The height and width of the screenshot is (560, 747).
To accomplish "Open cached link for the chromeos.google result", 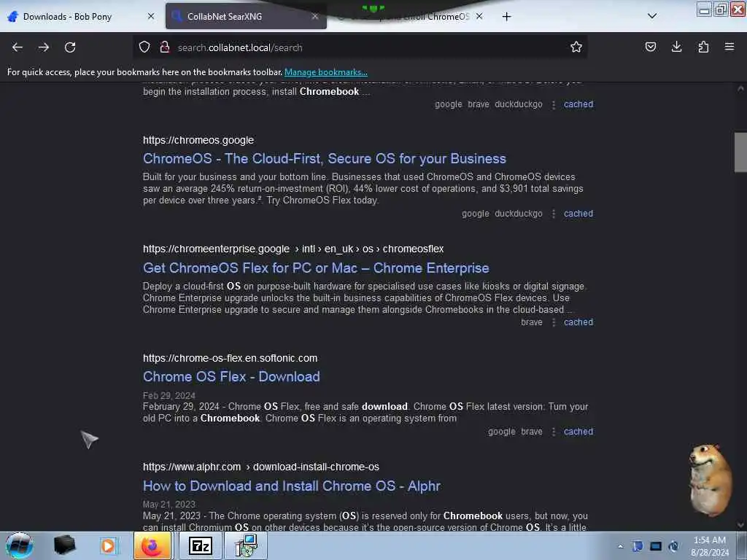I will point(578,214).
